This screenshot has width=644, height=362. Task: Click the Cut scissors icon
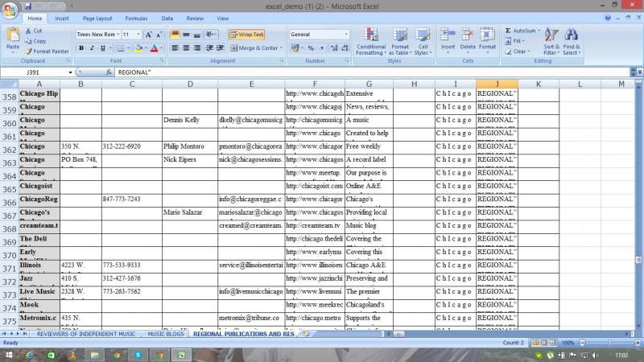click(x=28, y=31)
